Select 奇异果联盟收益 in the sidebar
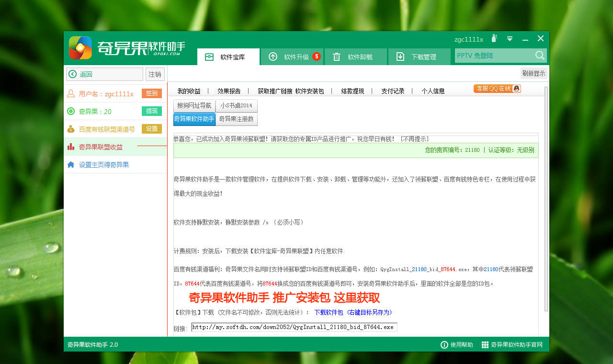The height and width of the screenshot is (364, 613). coord(115,147)
